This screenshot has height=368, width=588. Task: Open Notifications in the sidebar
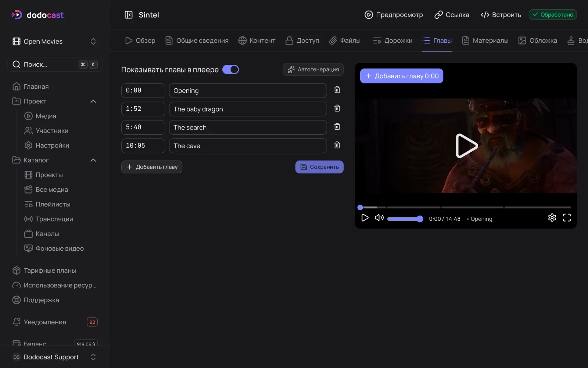pyautogui.click(x=55, y=322)
